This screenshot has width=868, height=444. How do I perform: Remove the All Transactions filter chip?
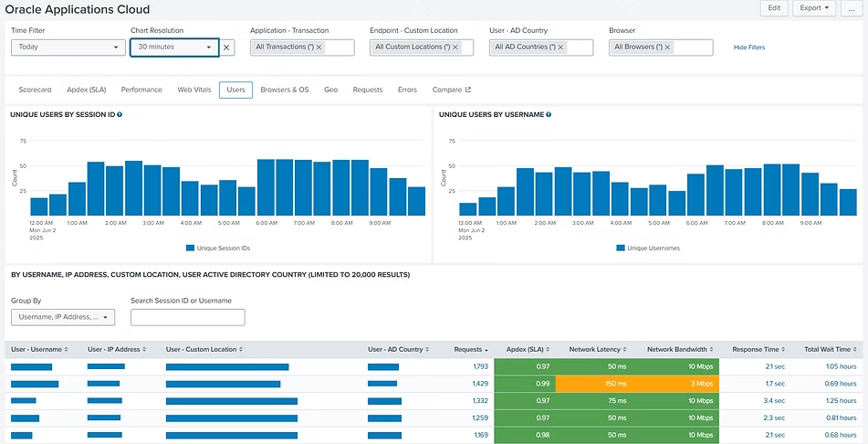point(319,47)
